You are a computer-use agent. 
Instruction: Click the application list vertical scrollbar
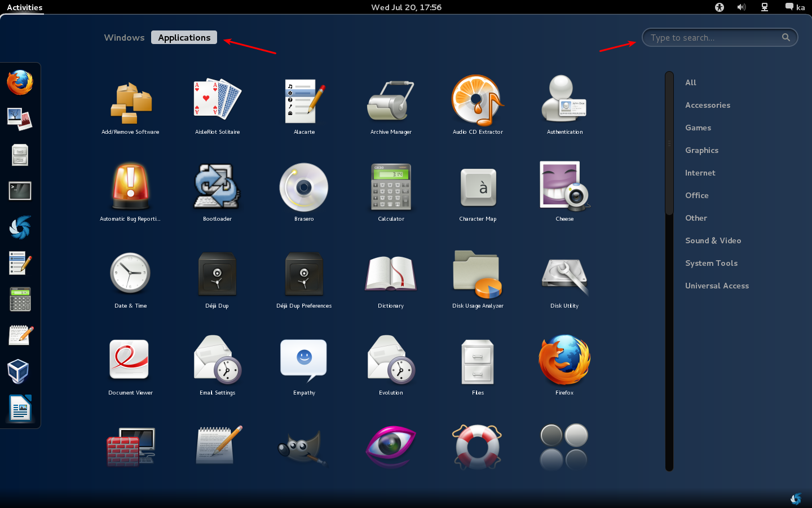click(669, 143)
